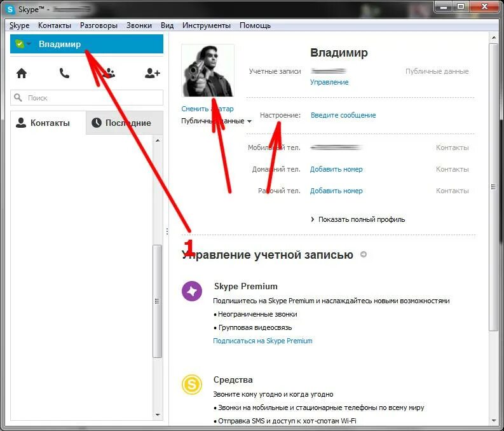Click the add contact icon
The width and height of the screenshot is (504, 431).
[152, 73]
